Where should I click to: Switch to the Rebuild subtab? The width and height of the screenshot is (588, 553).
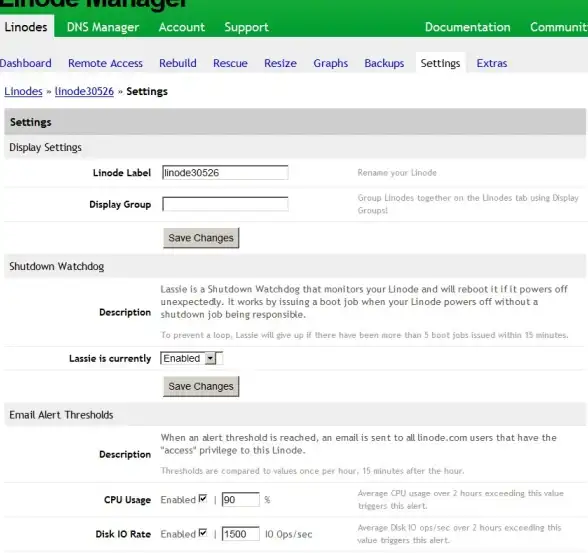[x=178, y=63]
